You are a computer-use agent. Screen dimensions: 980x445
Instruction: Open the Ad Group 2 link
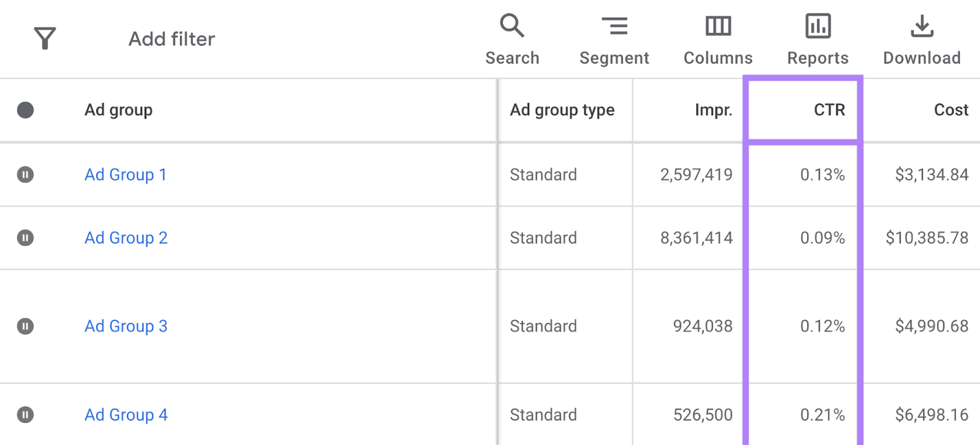point(126,237)
